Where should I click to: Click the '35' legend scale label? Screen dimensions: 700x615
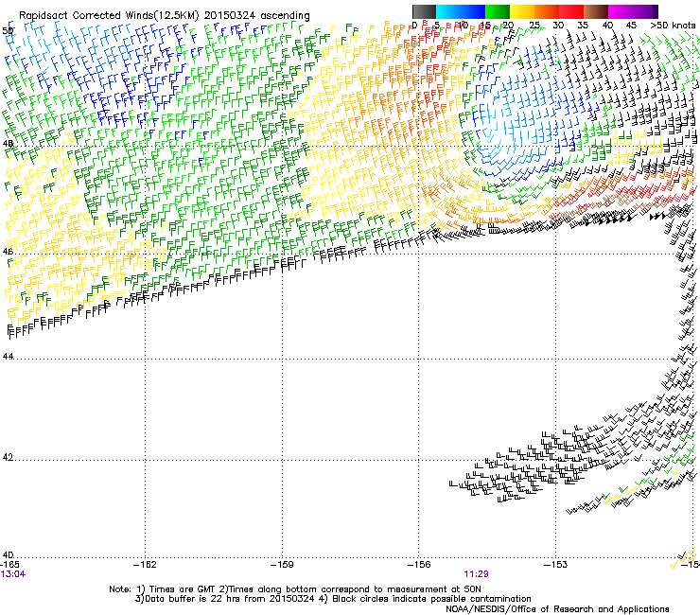click(583, 26)
